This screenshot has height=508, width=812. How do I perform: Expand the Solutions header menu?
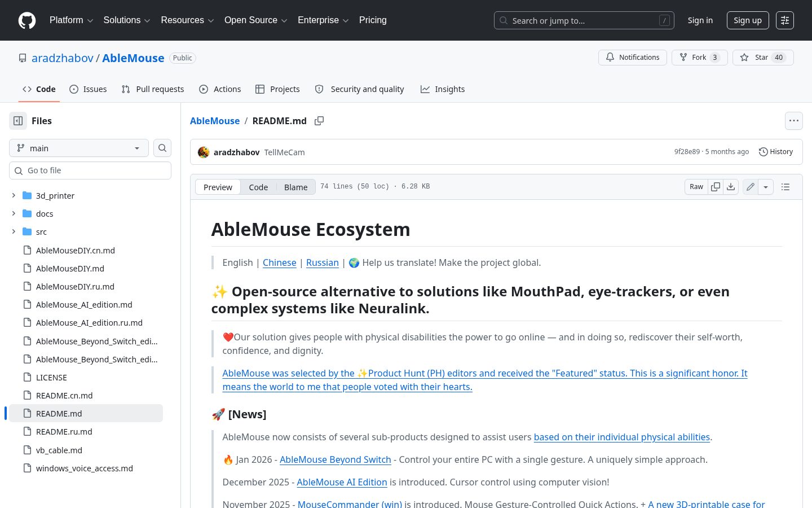click(x=127, y=20)
